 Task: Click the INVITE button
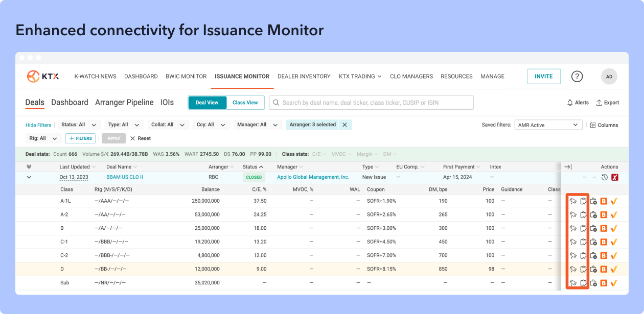(x=543, y=77)
